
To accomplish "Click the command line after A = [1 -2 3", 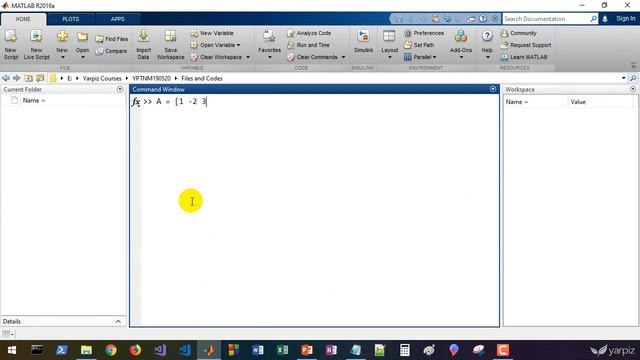I will point(207,102).
